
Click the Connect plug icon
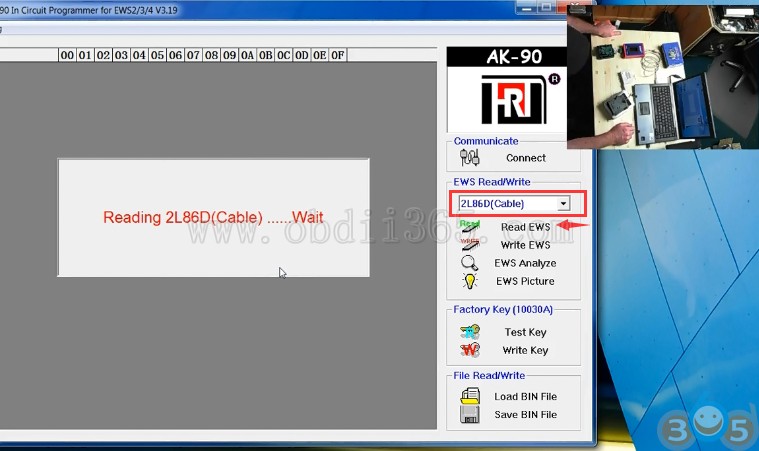point(470,157)
